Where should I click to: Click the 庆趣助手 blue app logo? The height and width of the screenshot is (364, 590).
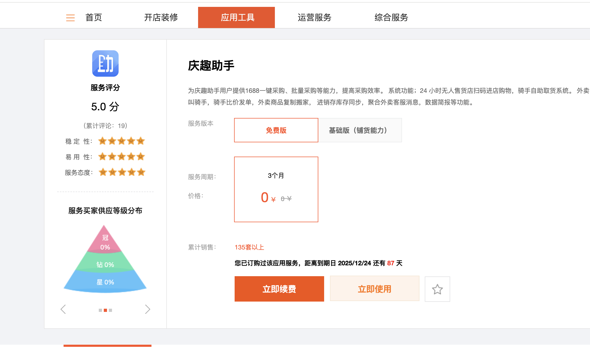pos(105,63)
